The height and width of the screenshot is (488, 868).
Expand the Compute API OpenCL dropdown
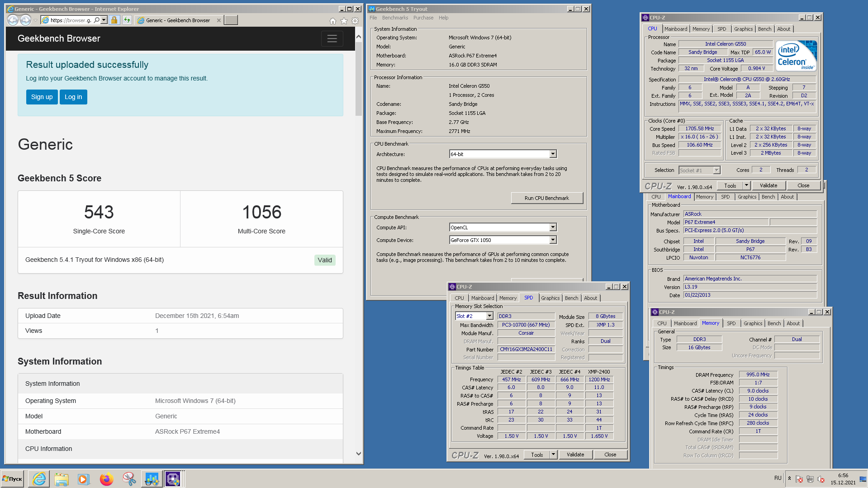point(553,227)
